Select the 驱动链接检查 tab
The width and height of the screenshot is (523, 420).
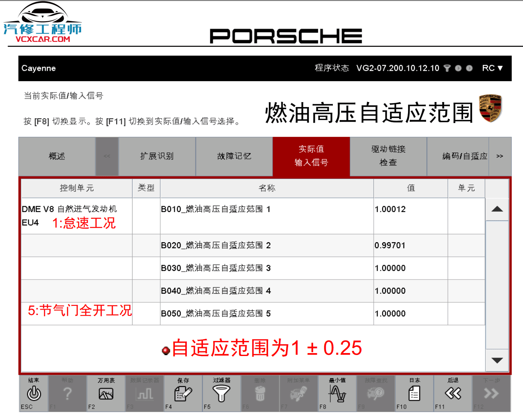(388, 156)
